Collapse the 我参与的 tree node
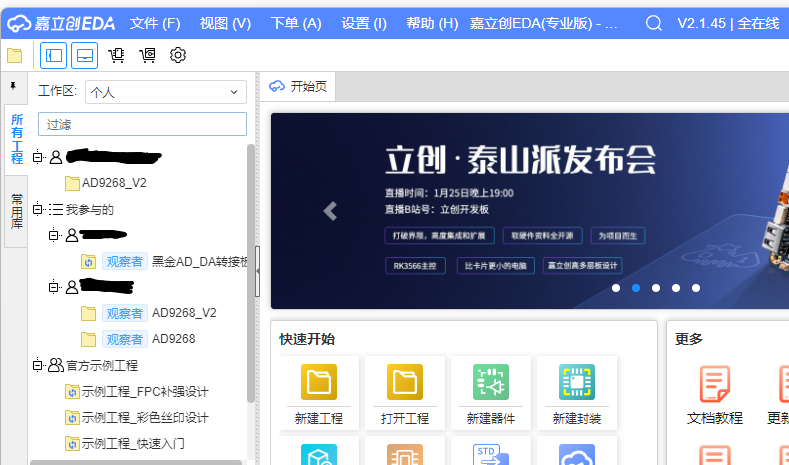 point(38,209)
